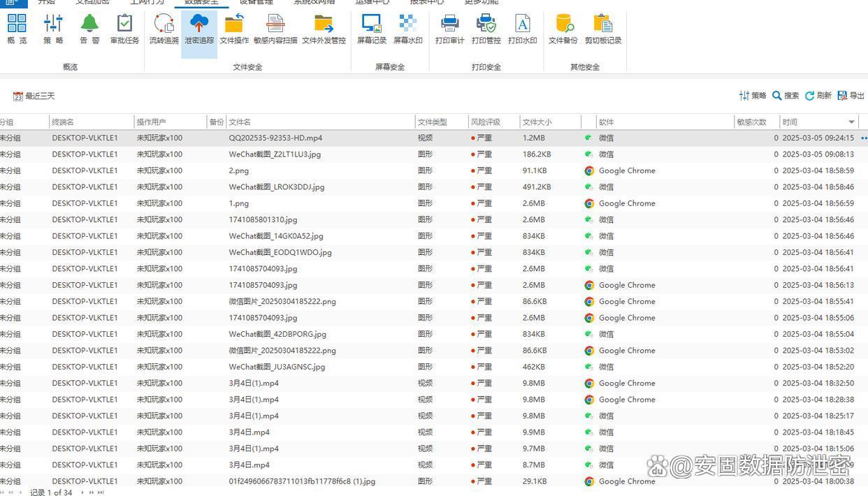This screenshot has height=496, width=868.
Task: Select the 流转追溯 tool
Action: [164, 29]
